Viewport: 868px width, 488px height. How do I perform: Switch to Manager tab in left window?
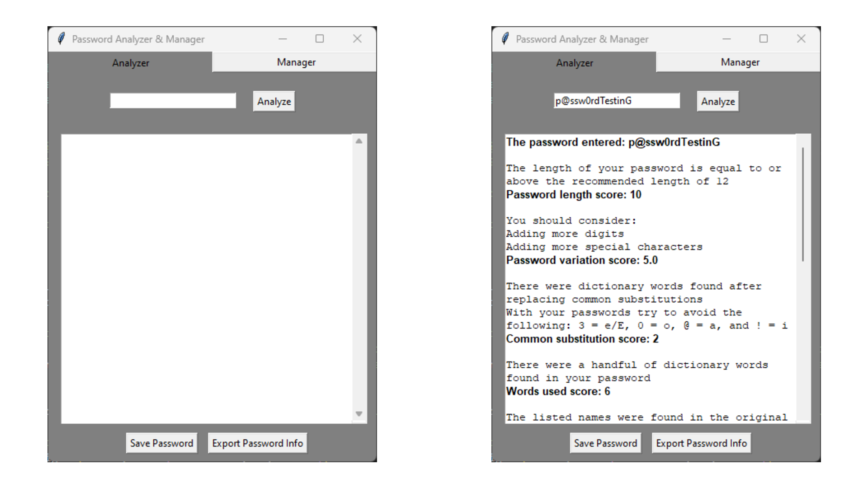point(294,62)
